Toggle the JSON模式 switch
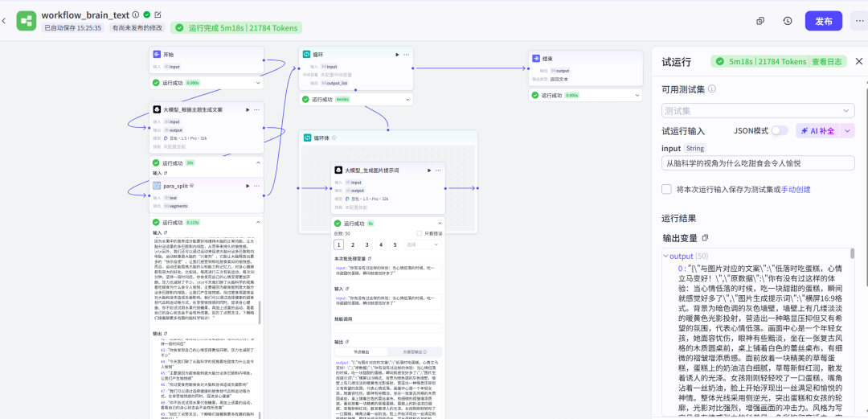 click(x=779, y=130)
